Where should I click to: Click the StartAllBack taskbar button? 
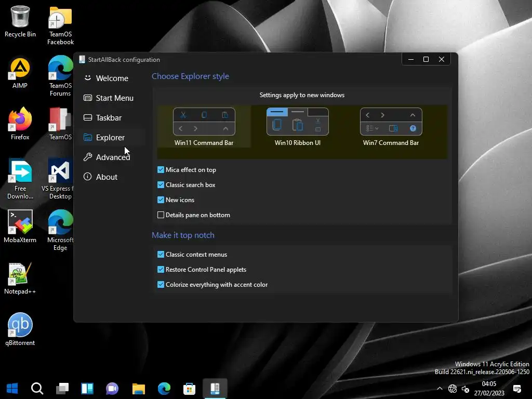tap(215, 388)
